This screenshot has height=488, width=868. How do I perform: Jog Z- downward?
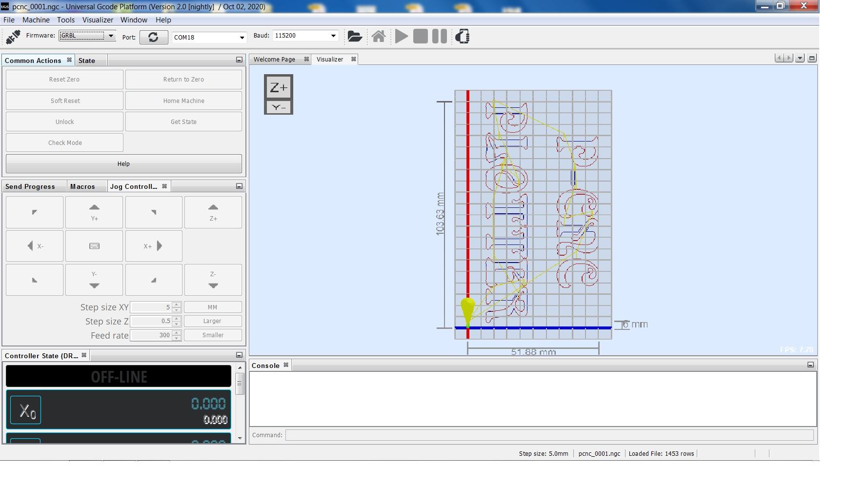213,280
